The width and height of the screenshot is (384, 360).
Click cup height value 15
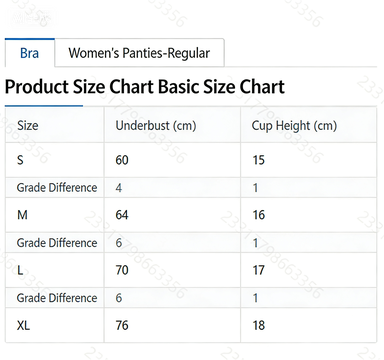(x=259, y=160)
